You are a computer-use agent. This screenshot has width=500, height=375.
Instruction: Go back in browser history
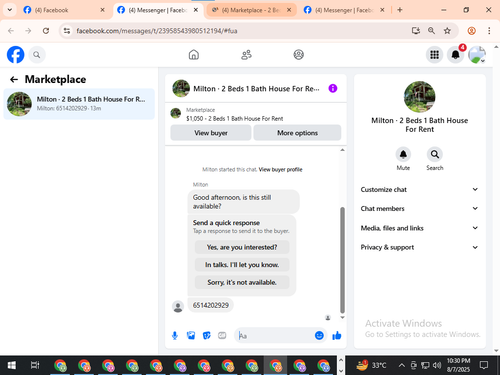coord(11,31)
